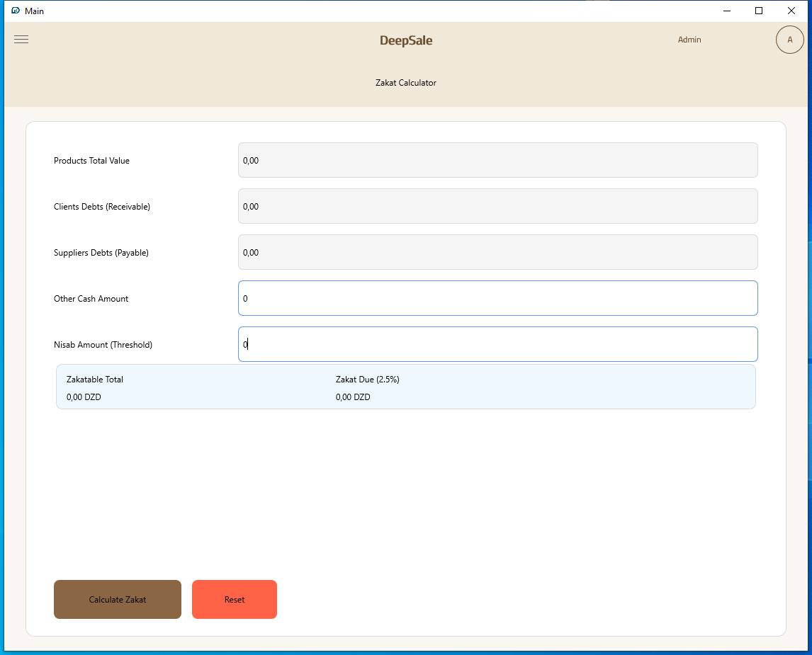This screenshot has width=812, height=655.
Task: Click the Admin user name
Action: click(x=689, y=40)
